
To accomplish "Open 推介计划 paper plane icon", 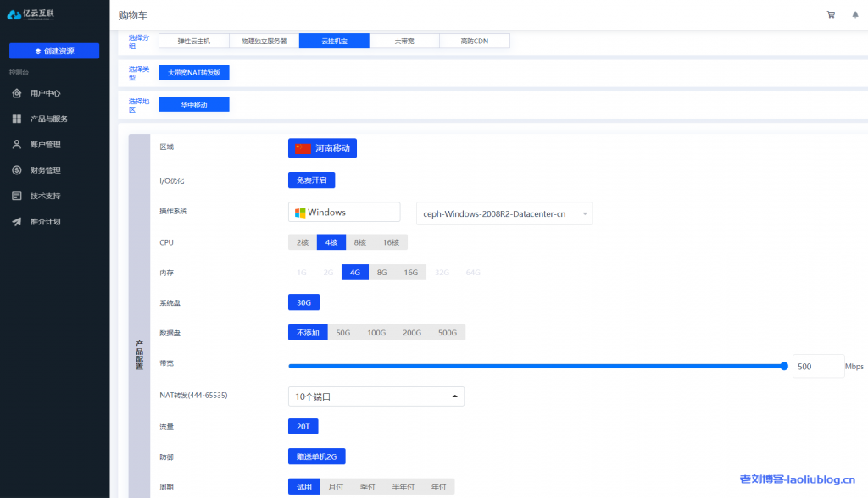I will (x=17, y=222).
